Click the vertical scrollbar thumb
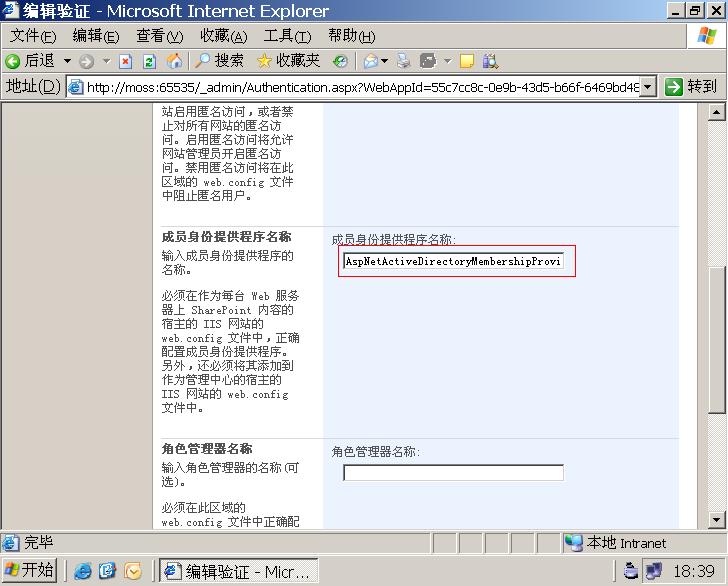 [716, 339]
